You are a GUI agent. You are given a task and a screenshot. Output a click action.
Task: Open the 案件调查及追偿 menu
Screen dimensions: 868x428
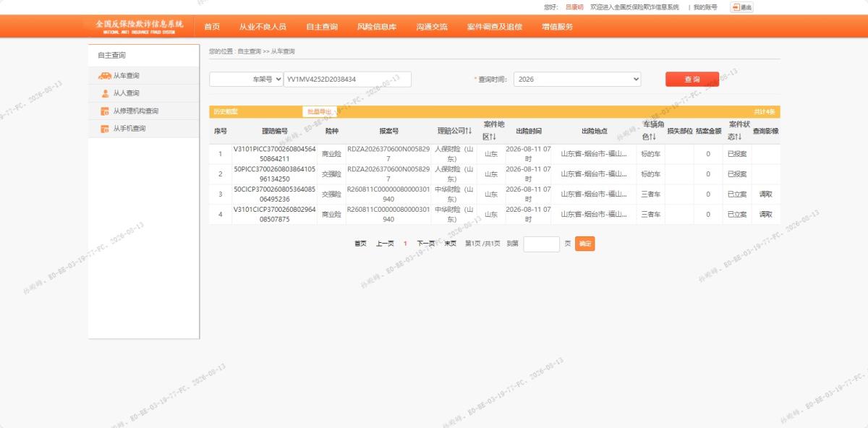[x=495, y=27]
